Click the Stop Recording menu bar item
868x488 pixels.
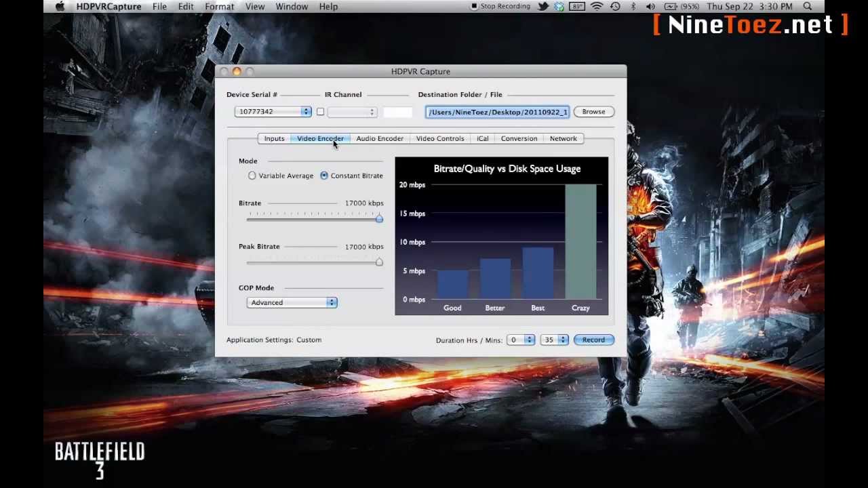tap(500, 6)
